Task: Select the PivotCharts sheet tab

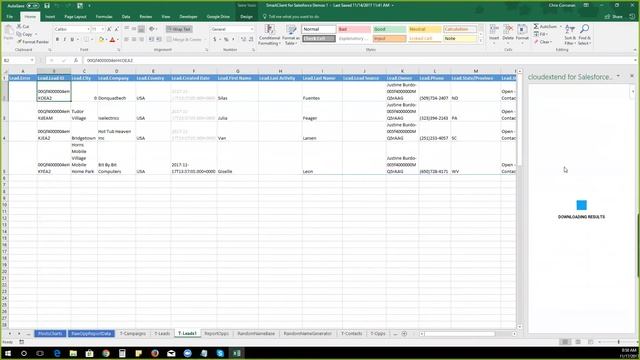Action: point(50,333)
